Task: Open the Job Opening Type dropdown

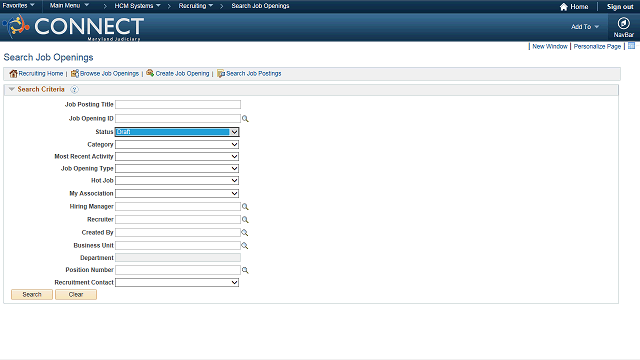Action: [x=177, y=169]
